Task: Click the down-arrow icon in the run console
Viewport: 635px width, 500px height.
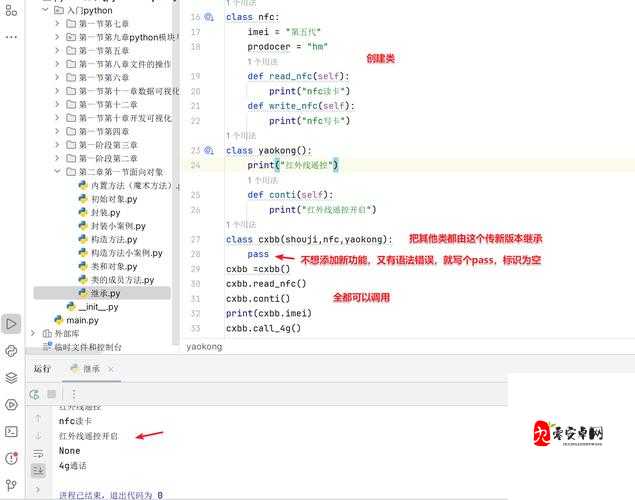Action: tap(38, 436)
